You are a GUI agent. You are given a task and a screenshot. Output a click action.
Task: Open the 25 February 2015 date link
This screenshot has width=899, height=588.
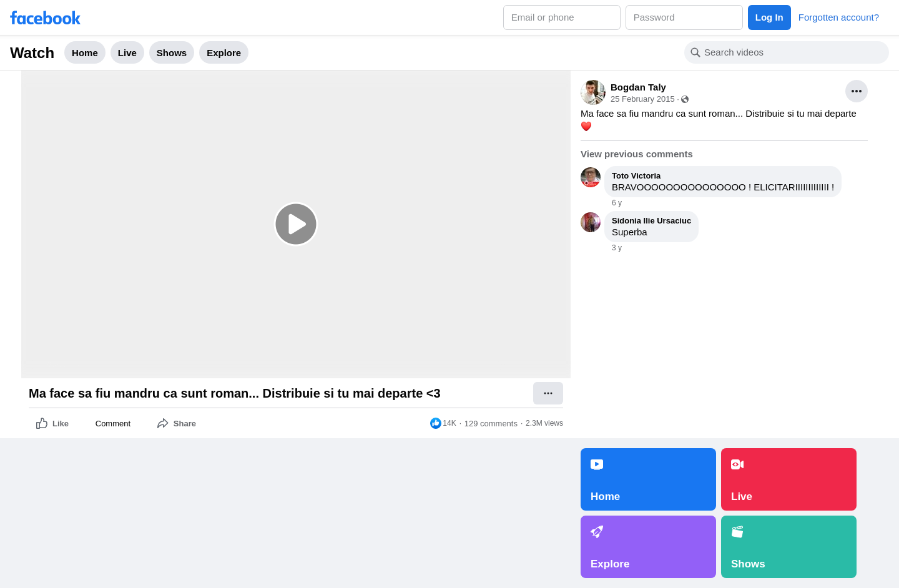642,99
